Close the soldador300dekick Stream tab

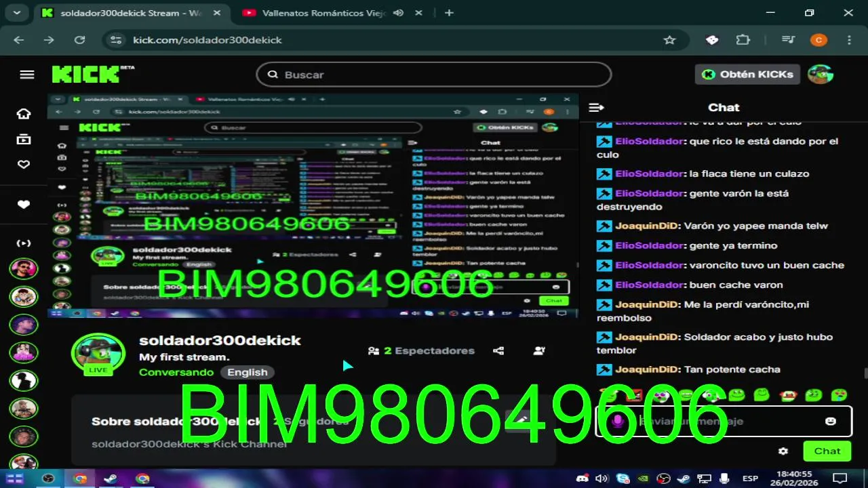[x=217, y=13]
